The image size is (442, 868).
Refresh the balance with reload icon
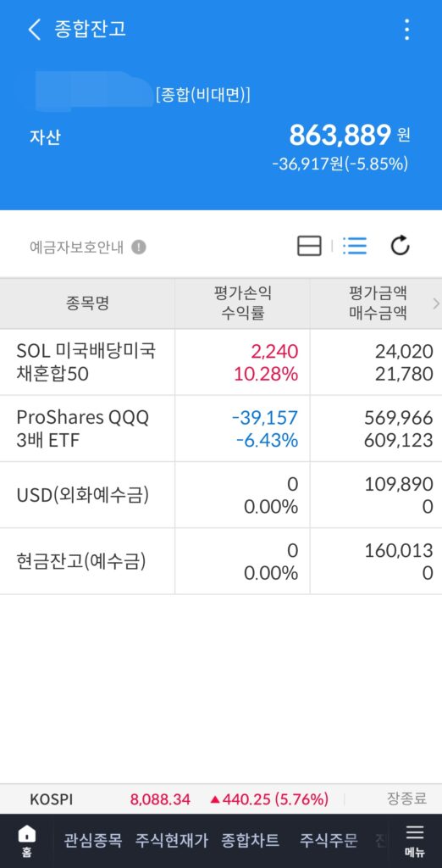pyautogui.click(x=400, y=246)
